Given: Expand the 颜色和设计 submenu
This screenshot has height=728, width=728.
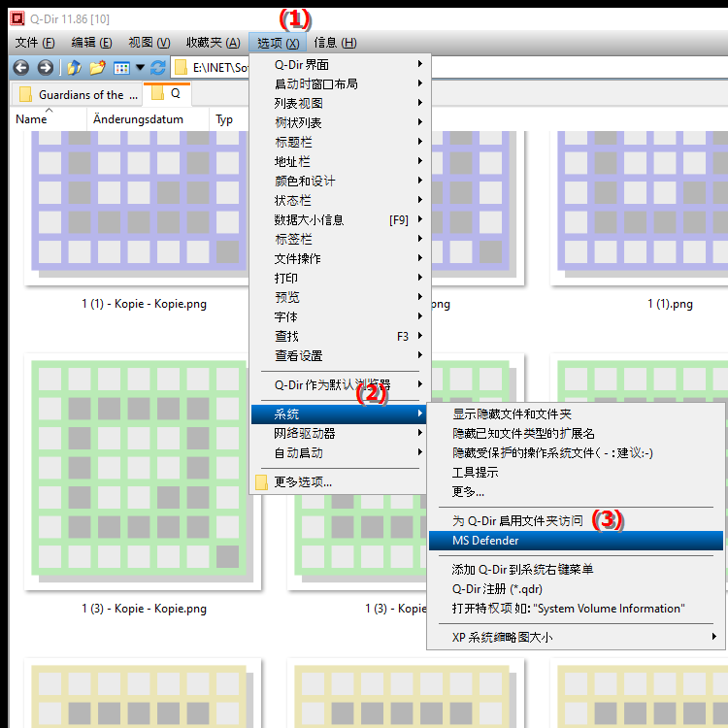Looking at the screenshot, I should [x=339, y=182].
